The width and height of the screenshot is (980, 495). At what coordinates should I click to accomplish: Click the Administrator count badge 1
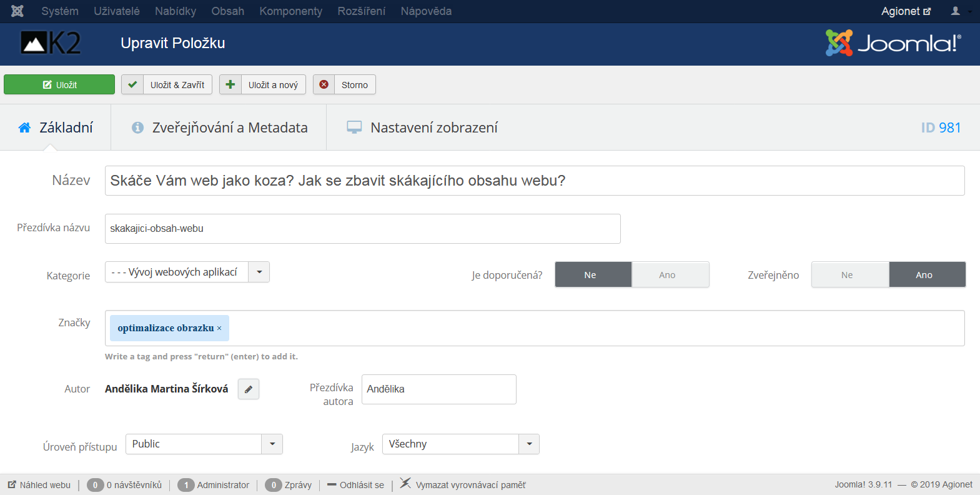186,485
